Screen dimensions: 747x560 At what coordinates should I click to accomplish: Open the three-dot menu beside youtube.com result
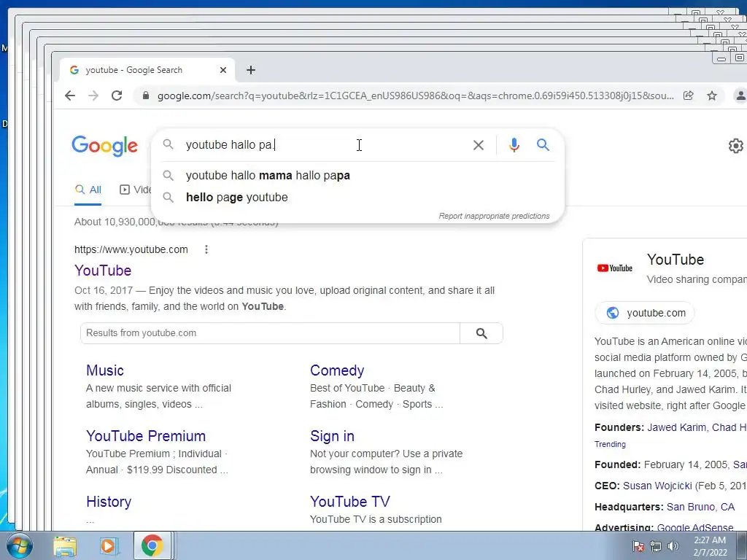click(x=206, y=249)
